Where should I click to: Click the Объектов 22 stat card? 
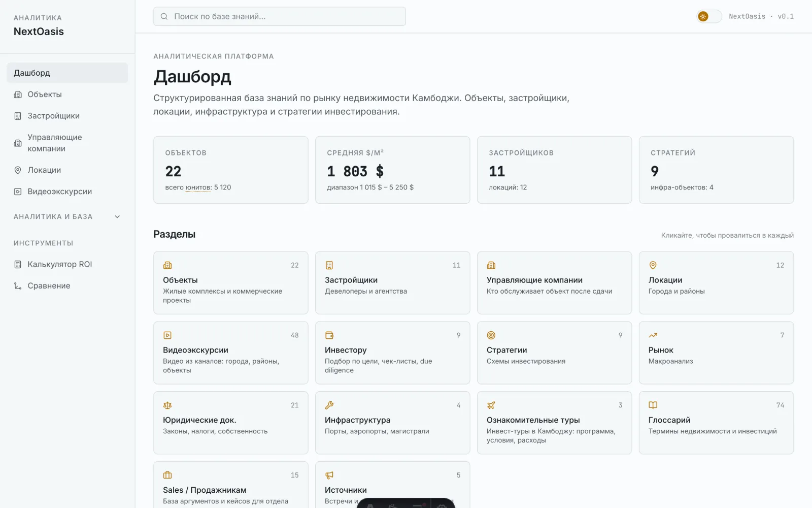[231, 170]
